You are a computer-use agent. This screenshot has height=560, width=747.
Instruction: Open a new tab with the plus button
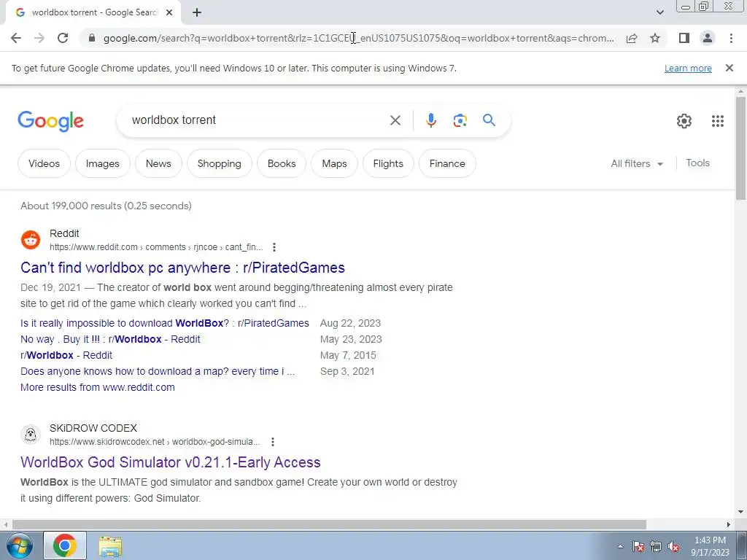197,12
